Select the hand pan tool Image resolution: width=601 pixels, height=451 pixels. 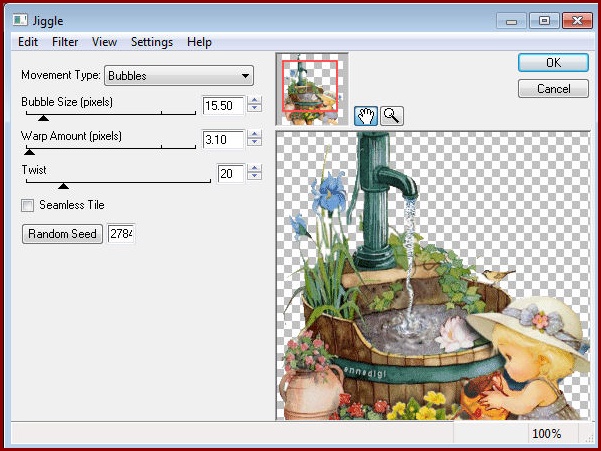(x=366, y=115)
